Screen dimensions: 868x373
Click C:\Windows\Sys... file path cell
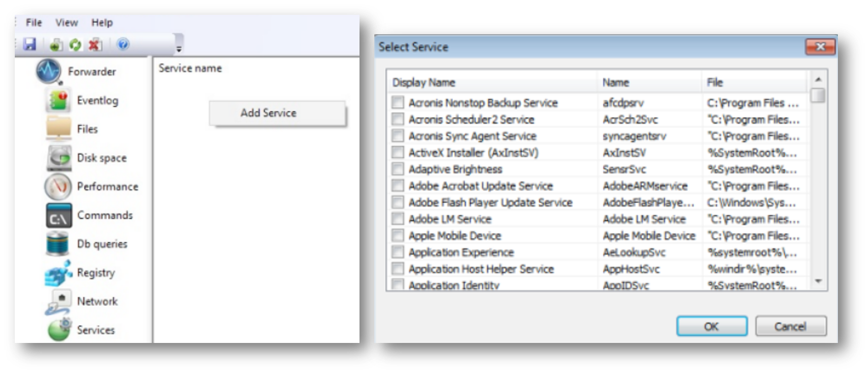(751, 202)
